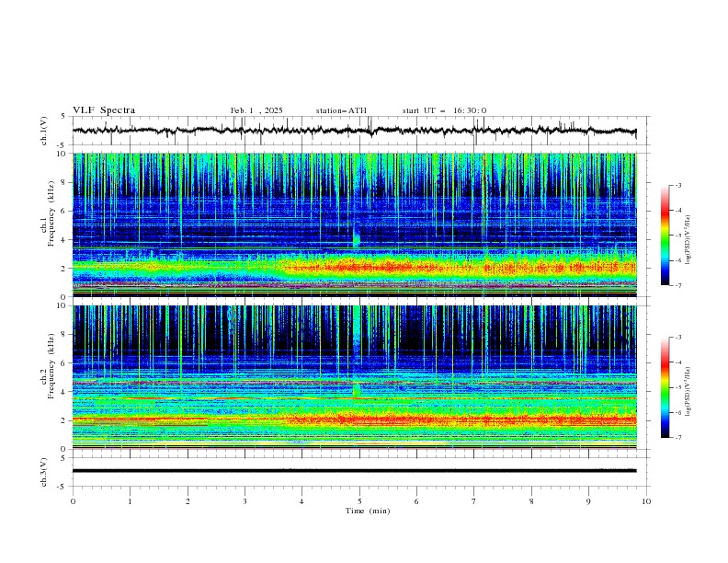Click time axis tick label "8"
Image resolution: width=728 pixels, height=563 pixels.
click(531, 501)
